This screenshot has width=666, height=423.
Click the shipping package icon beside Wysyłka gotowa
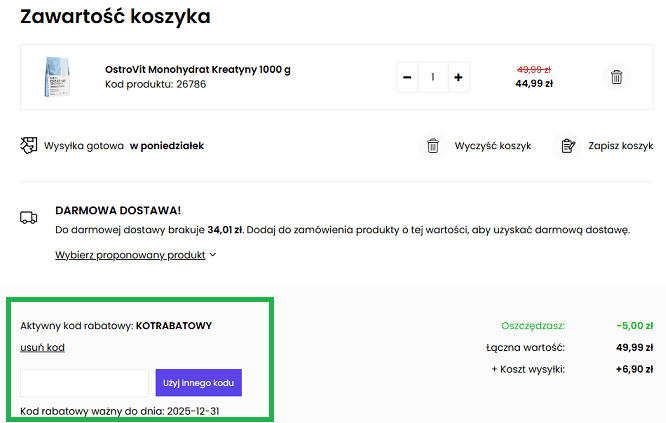[x=29, y=146]
